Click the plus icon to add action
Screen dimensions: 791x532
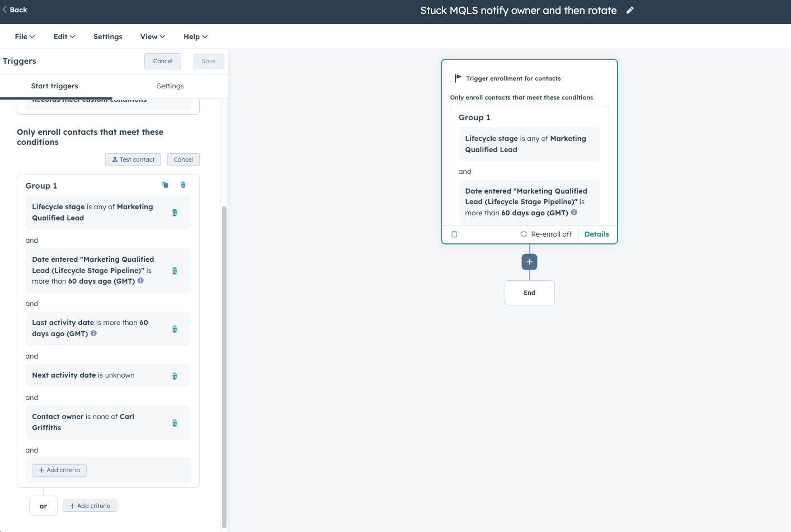(x=529, y=262)
